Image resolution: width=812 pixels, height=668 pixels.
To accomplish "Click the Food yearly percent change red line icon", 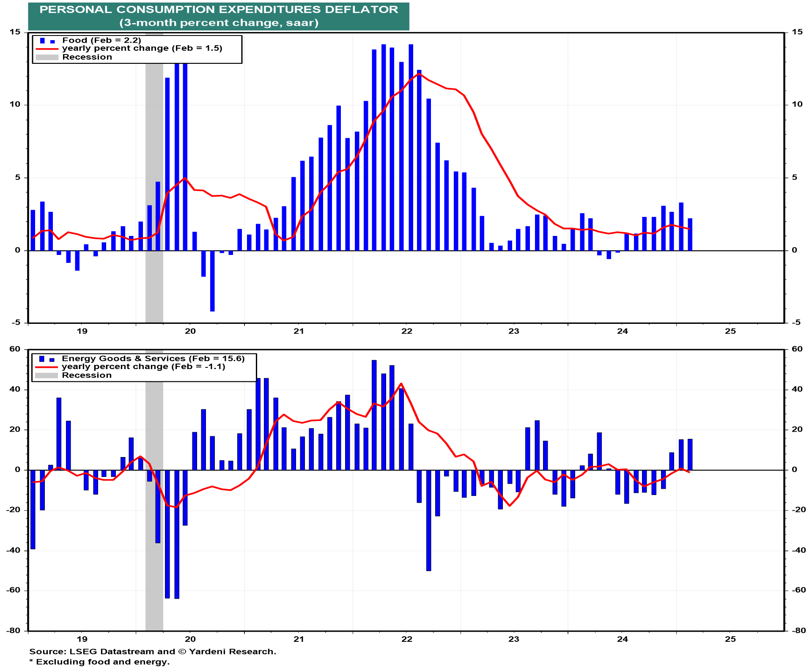I will [47, 49].
